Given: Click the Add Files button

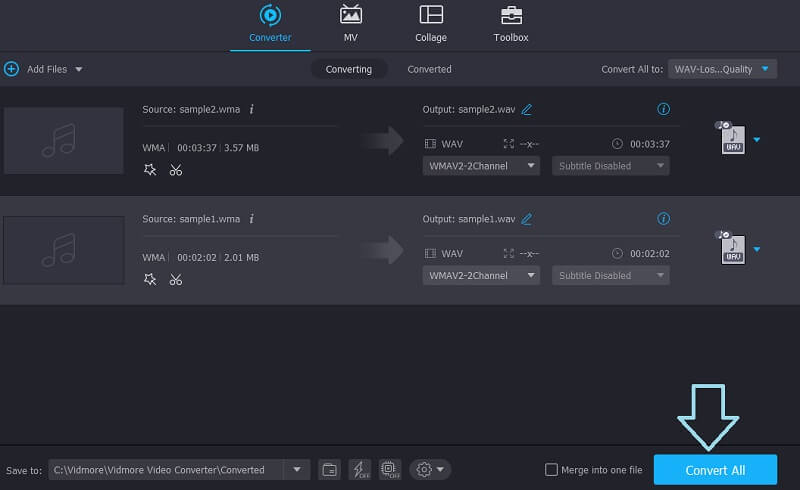Looking at the screenshot, I should (46, 69).
